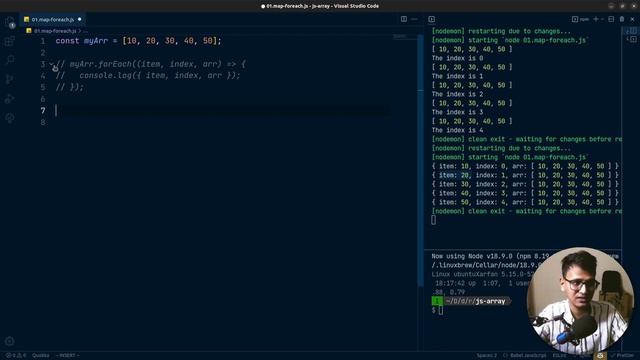This screenshot has height=360, width=640.
Task: Open the Source Control view
Action: click(x=10, y=79)
